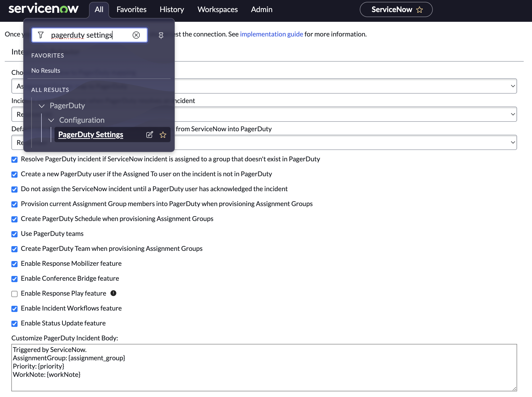Click the favorite star icon for PagerDuty Settings
This screenshot has height=397, width=532.
tap(163, 134)
